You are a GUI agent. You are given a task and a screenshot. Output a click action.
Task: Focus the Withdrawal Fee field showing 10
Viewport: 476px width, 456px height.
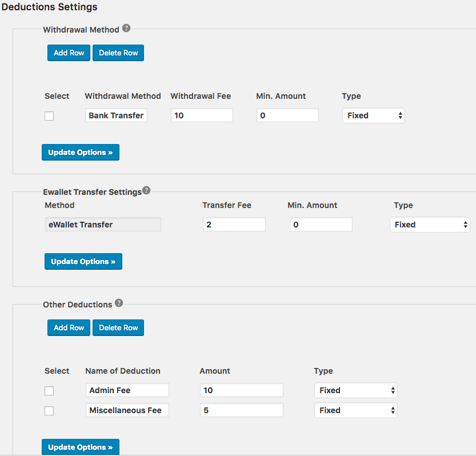click(202, 115)
